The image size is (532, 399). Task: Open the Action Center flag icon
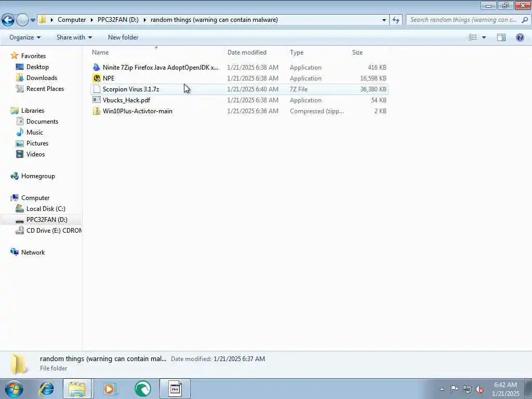pos(454,389)
